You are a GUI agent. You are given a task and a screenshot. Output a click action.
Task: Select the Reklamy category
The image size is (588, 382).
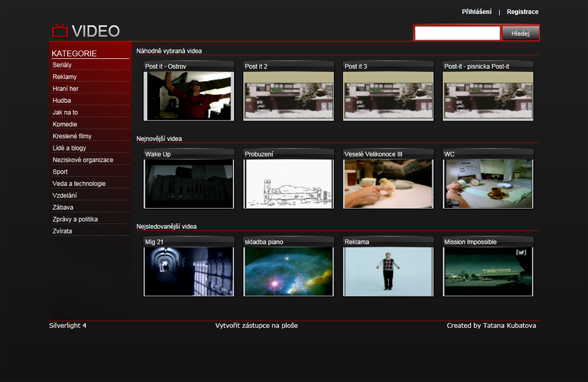(x=65, y=77)
